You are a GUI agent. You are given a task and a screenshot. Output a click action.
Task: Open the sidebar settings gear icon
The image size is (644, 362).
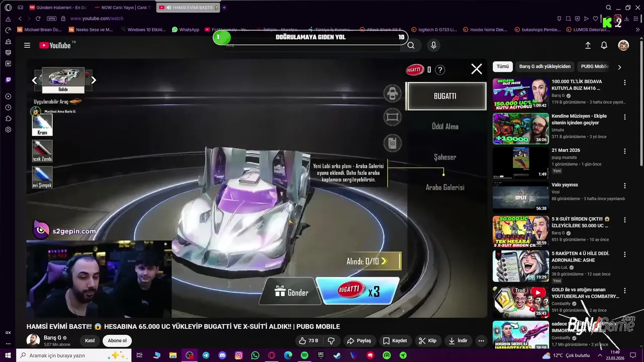tap(8, 130)
